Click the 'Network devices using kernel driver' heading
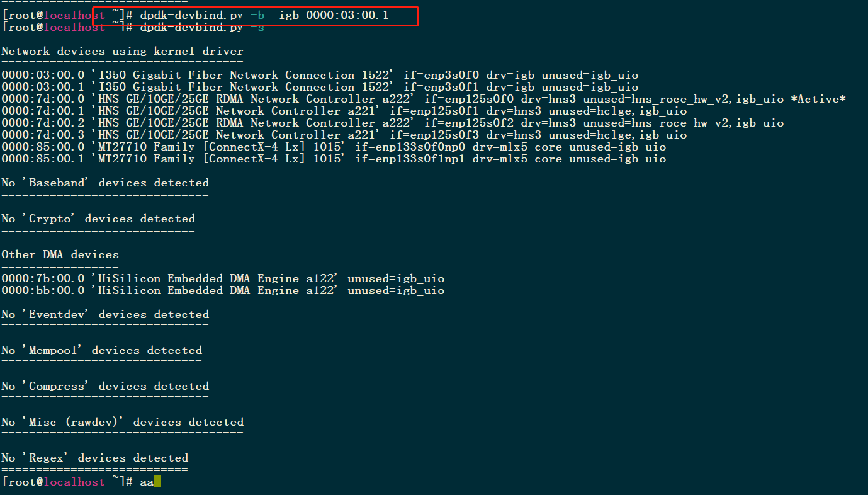 [122, 51]
